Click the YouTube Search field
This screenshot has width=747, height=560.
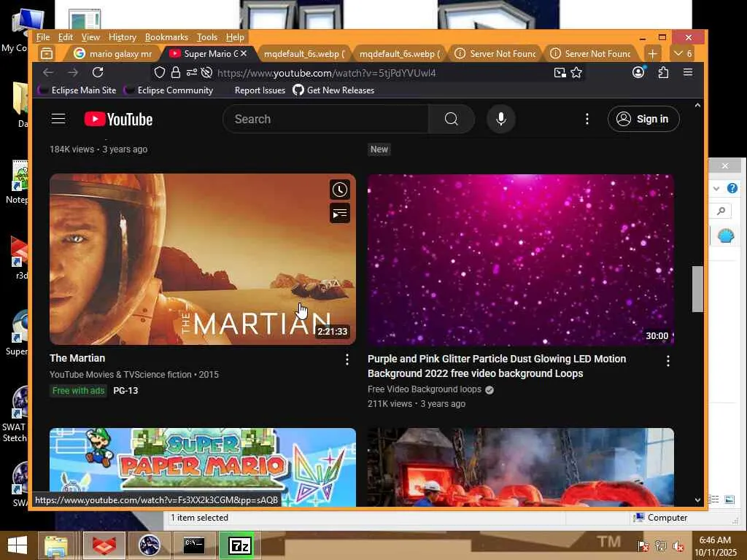tap(325, 119)
